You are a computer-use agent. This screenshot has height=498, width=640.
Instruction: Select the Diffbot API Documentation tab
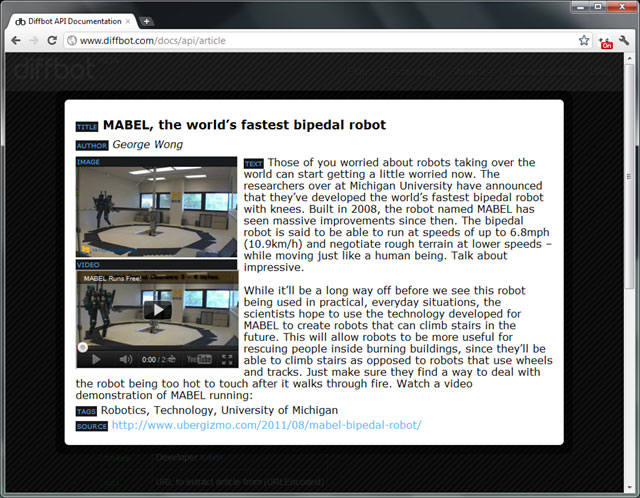pos(70,20)
